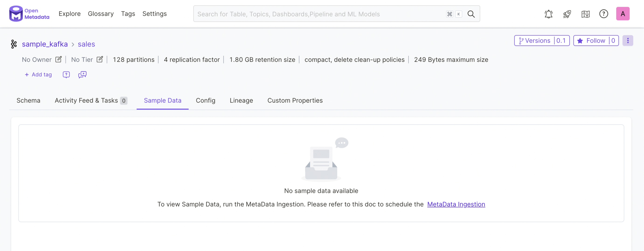Open the user avatar A menu
The image size is (644, 251).
click(623, 14)
